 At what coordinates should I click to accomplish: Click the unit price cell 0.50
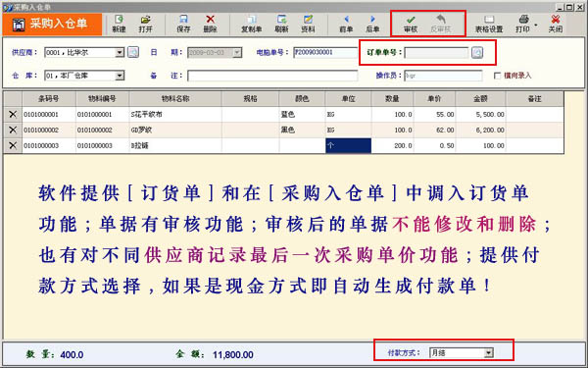coord(434,145)
